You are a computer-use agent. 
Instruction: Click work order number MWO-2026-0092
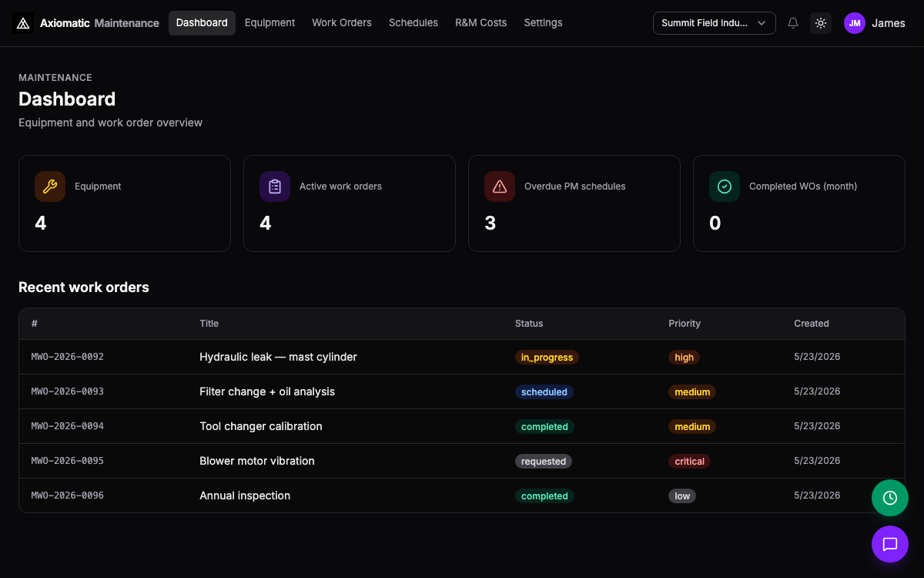point(68,357)
